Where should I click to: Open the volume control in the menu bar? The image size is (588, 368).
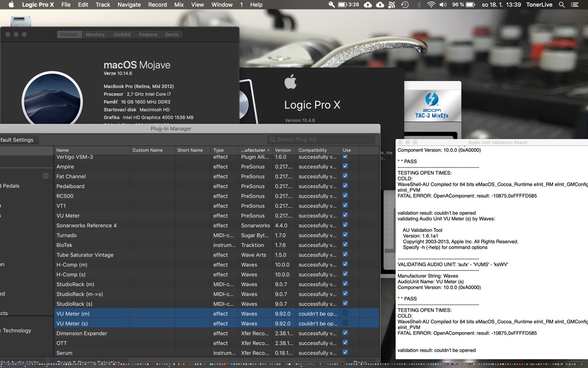tap(443, 5)
